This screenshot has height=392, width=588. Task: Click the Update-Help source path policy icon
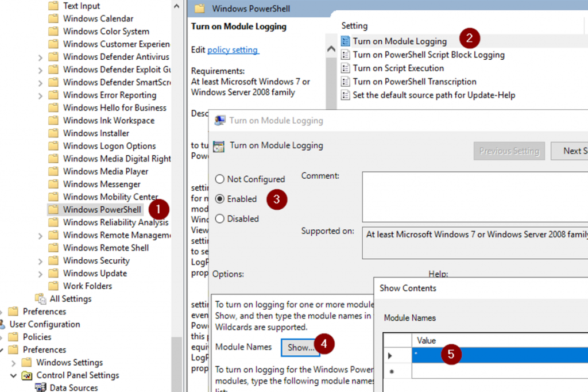tap(345, 95)
